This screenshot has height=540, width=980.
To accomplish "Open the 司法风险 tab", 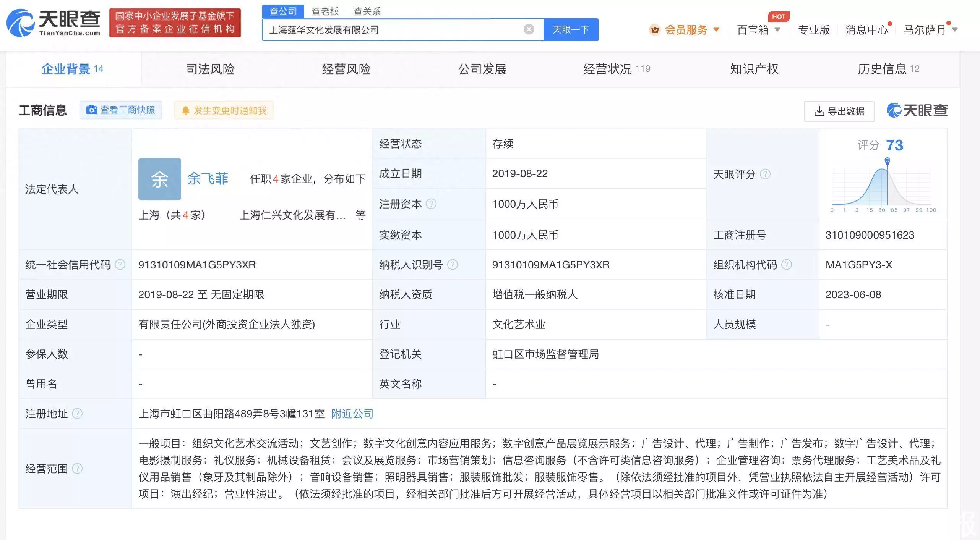I will click(x=210, y=69).
